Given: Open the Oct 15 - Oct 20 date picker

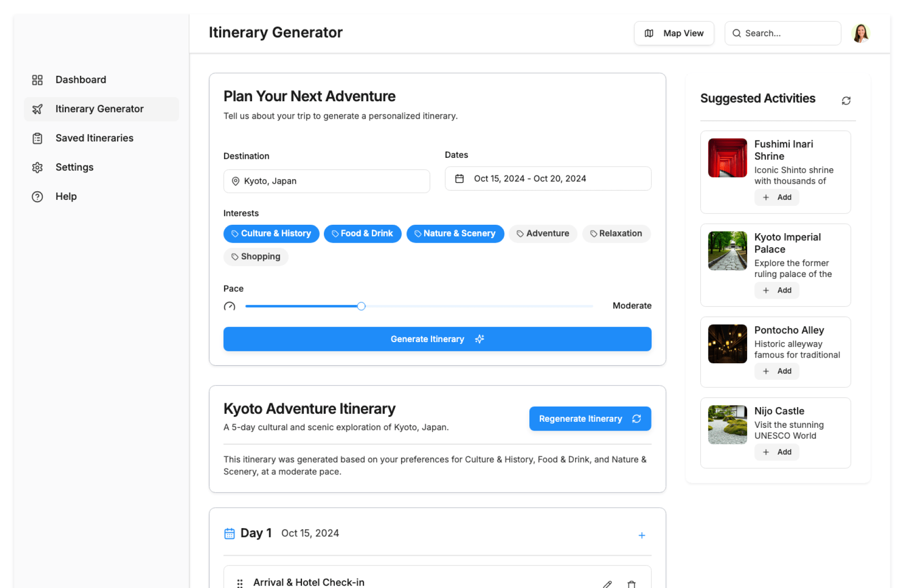Looking at the screenshot, I should pos(548,179).
